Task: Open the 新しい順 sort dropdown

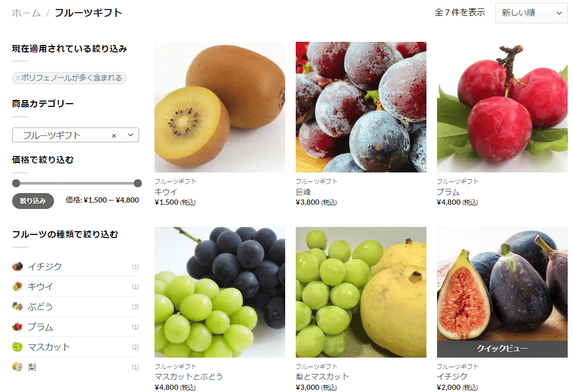Action: (531, 13)
